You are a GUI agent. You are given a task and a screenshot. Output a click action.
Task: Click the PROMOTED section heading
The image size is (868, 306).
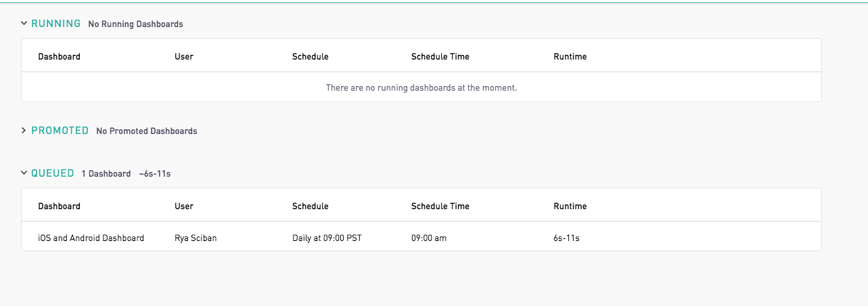(x=60, y=131)
